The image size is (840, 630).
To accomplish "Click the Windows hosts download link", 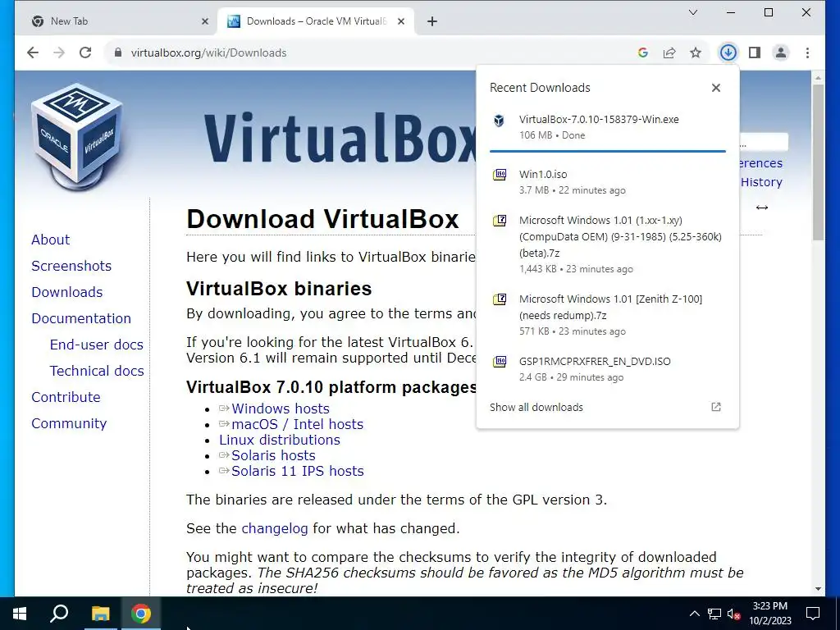I will click(281, 409).
